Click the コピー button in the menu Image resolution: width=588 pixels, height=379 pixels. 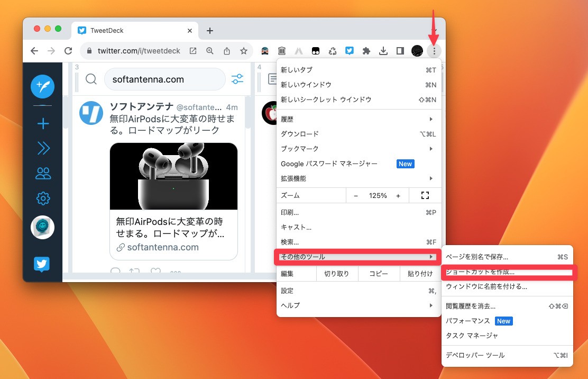[x=379, y=273]
